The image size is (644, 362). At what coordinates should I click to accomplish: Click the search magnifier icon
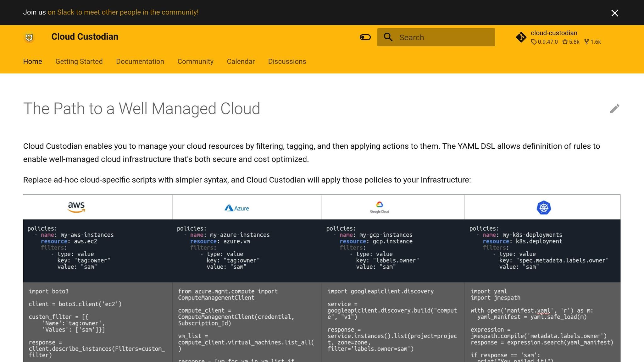(388, 37)
